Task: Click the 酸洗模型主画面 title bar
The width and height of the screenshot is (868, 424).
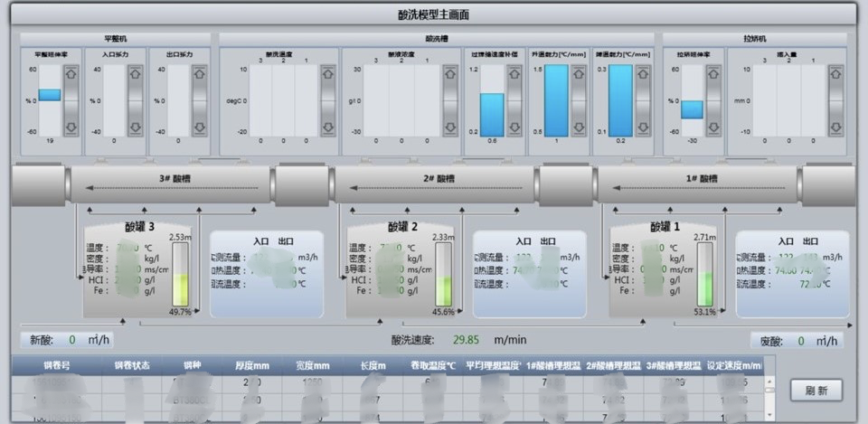Action: pyautogui.click(x=433, y=14)
